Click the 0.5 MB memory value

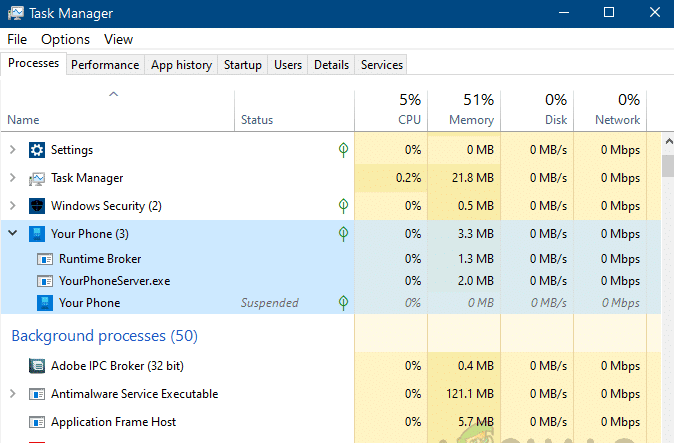[x=476, y=206]
